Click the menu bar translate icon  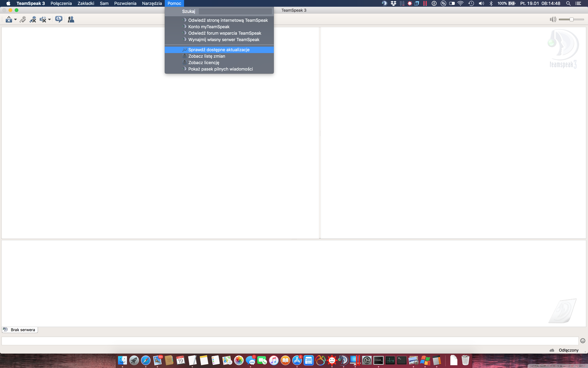443,3
